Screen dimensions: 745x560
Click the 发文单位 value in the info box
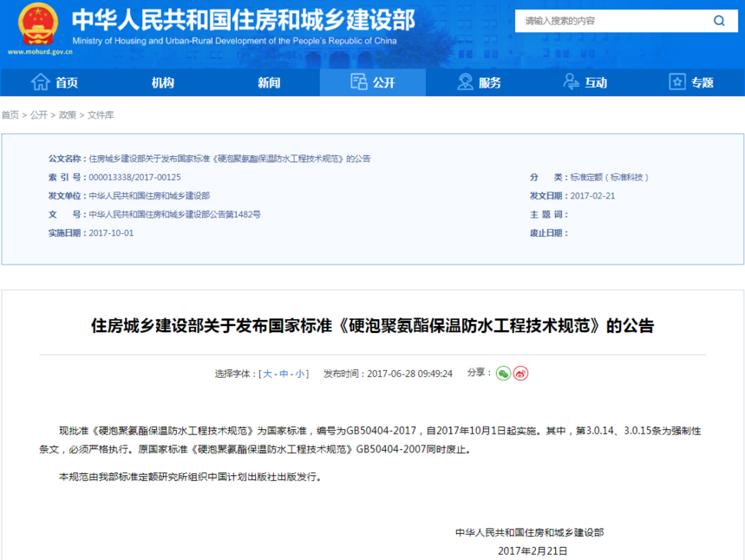pyautogui.click(x=149, y=196)
